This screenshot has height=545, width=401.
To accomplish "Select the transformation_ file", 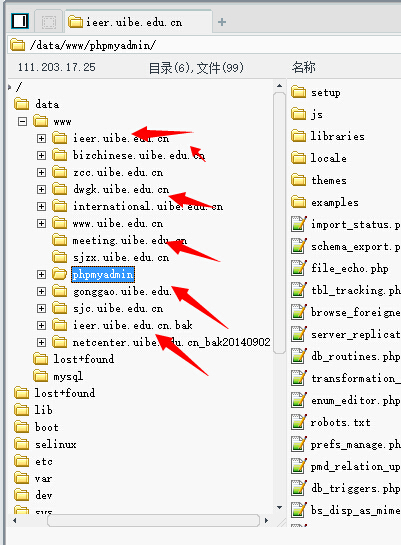I will point(355,378).
